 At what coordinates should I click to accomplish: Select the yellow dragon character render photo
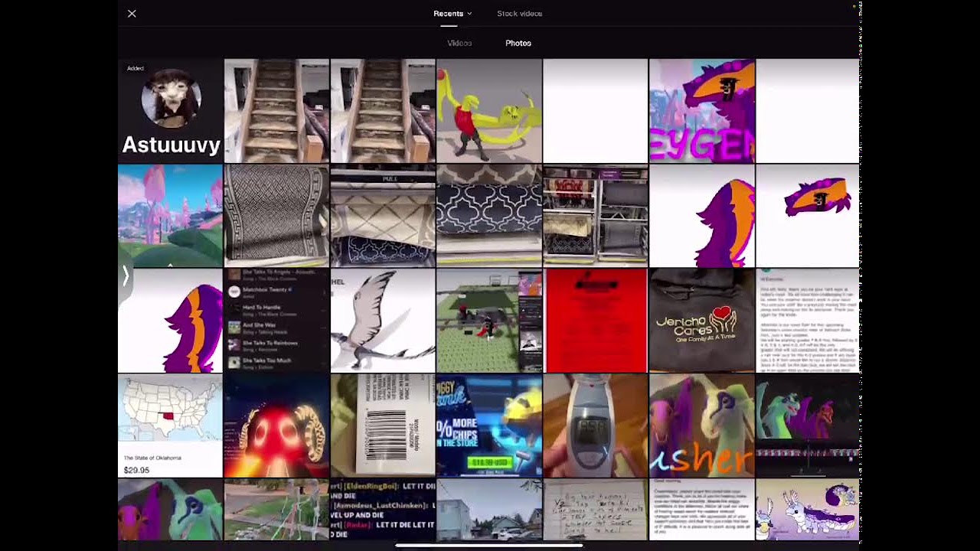click(x=488, y=111)
